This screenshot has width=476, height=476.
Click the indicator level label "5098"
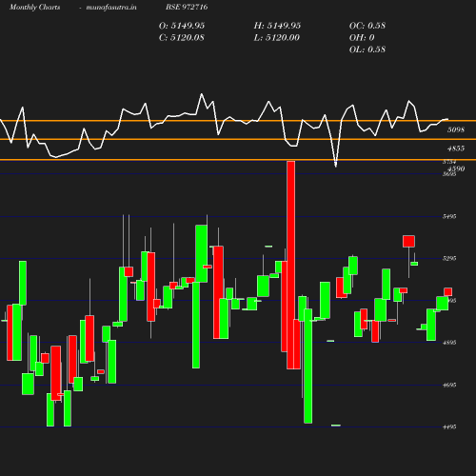(456, 129)
